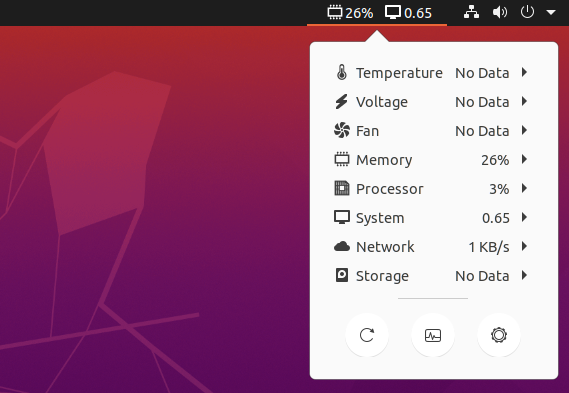Open the system monitor button

coord(433,335)
